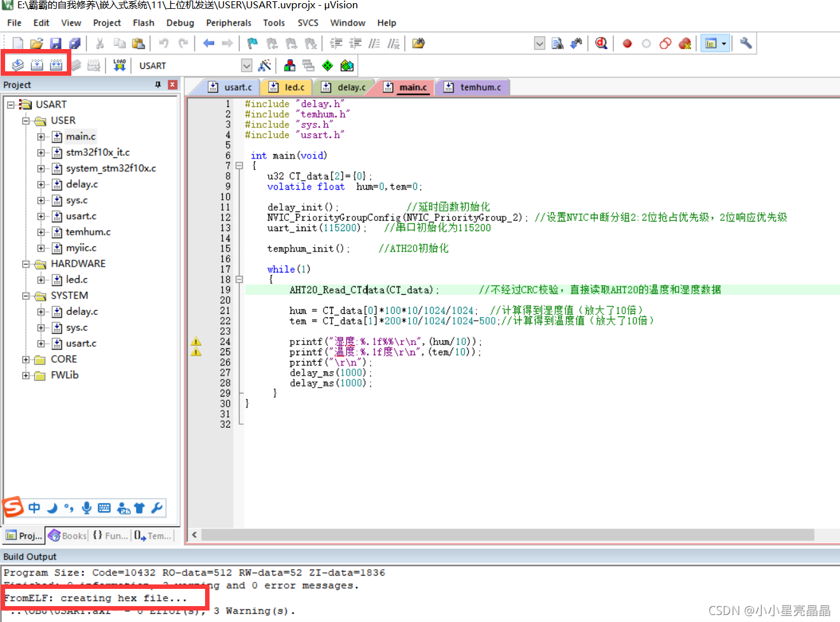
Task: Indent selected lines
Action: [336, 43]
